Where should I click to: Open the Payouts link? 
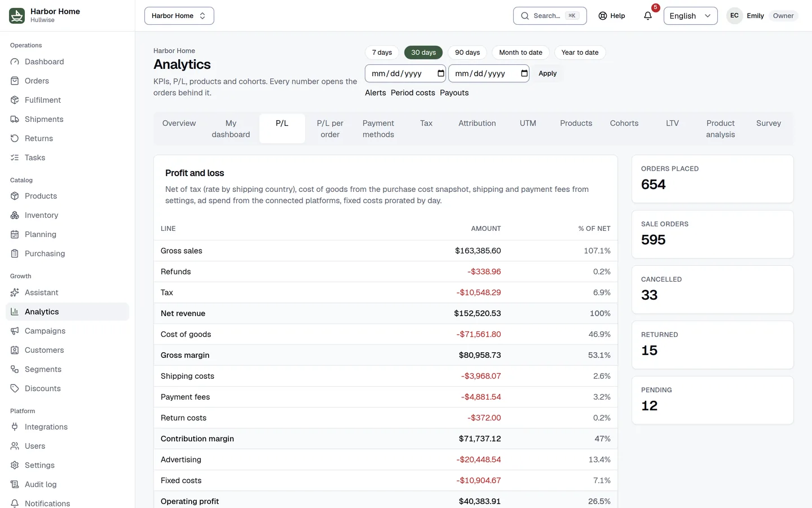[x=454, y=93]
